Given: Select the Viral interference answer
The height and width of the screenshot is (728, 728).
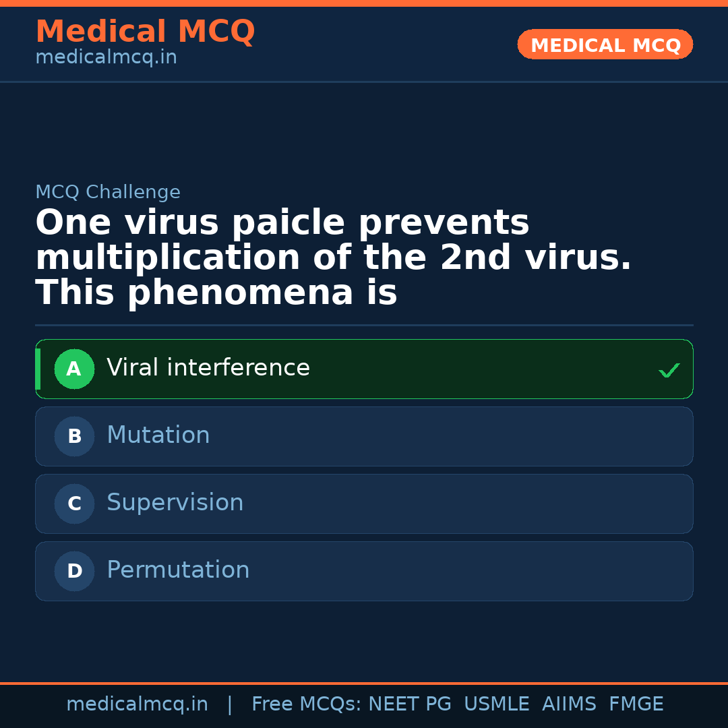Looking at the screenshot, I should point(208,368).
